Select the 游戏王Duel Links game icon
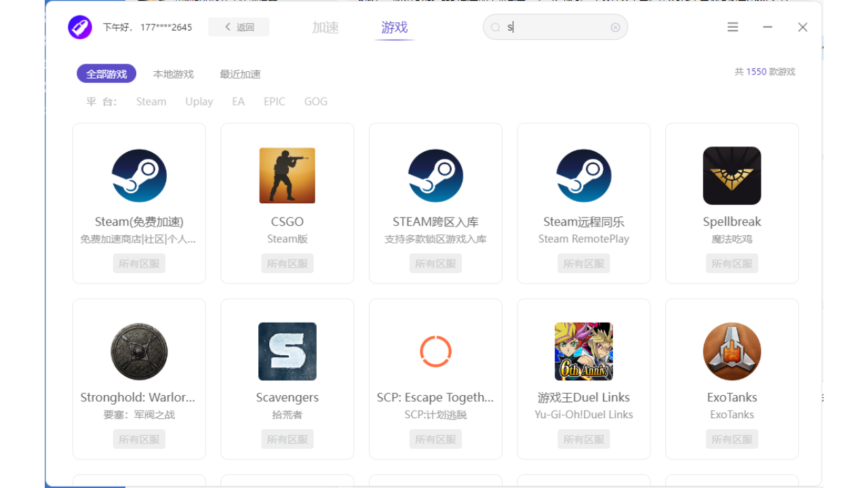 [583, 351]
